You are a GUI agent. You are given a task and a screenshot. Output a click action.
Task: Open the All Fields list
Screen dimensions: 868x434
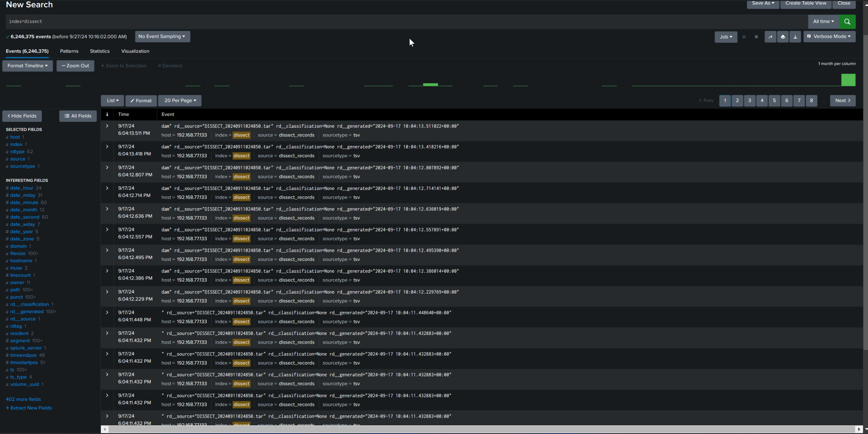(78, 116)
